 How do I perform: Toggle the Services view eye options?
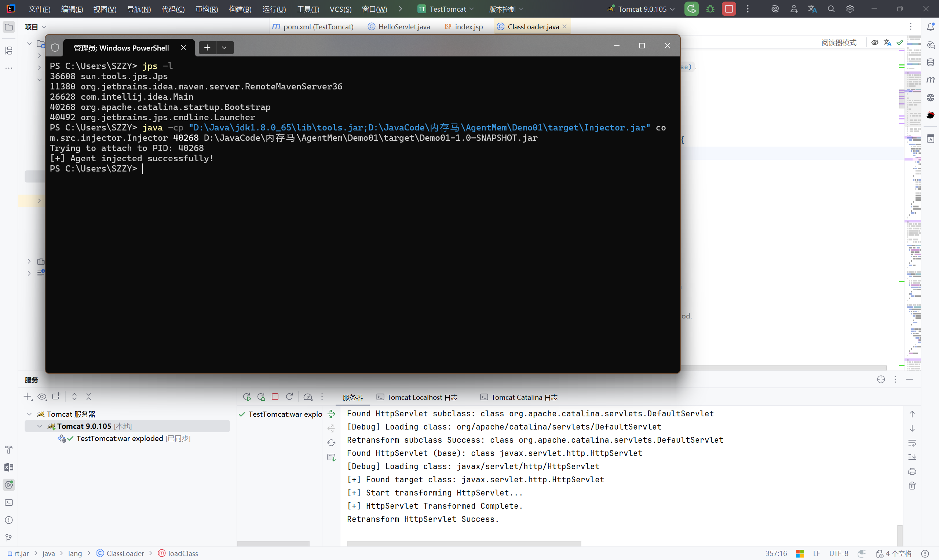(x=42, y=397)
